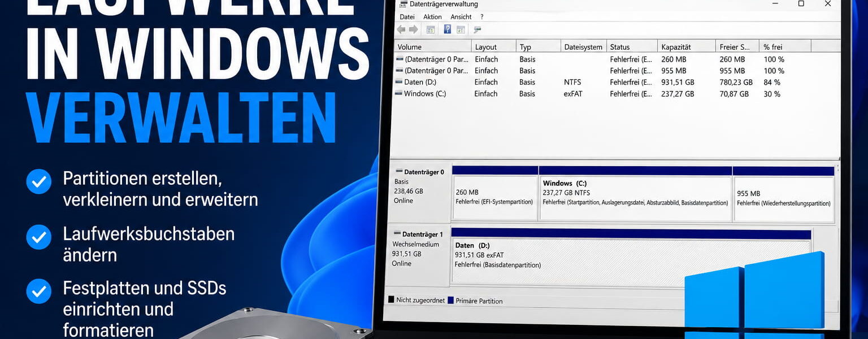Sort by the Freier S... column header
This screenshot has width=868, height=339.
[x=737, y=47]
